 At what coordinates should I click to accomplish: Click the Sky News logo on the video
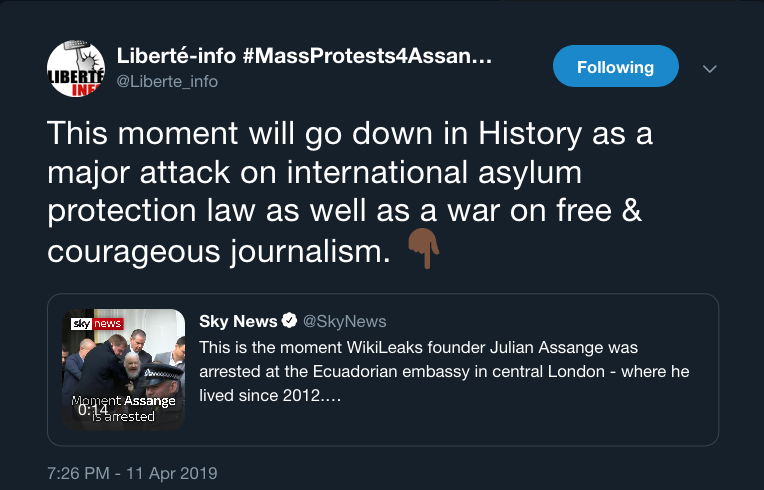tap(96, 324)
